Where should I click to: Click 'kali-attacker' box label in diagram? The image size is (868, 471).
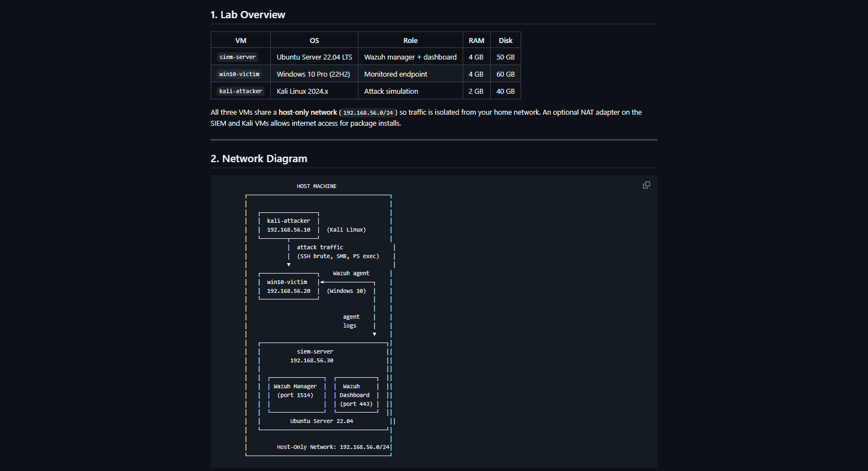288,221
